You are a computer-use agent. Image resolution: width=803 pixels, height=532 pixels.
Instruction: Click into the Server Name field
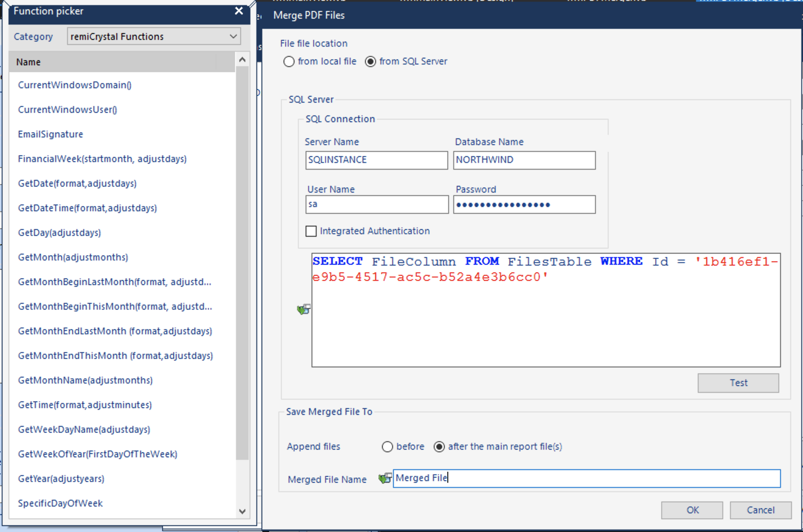(x=376, y=160)
